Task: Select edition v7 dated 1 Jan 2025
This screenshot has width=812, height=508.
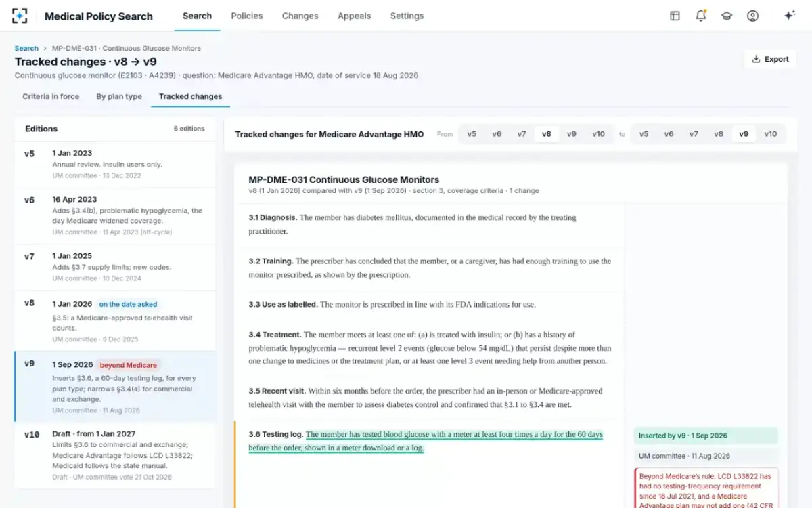Action: pos(115,267)
